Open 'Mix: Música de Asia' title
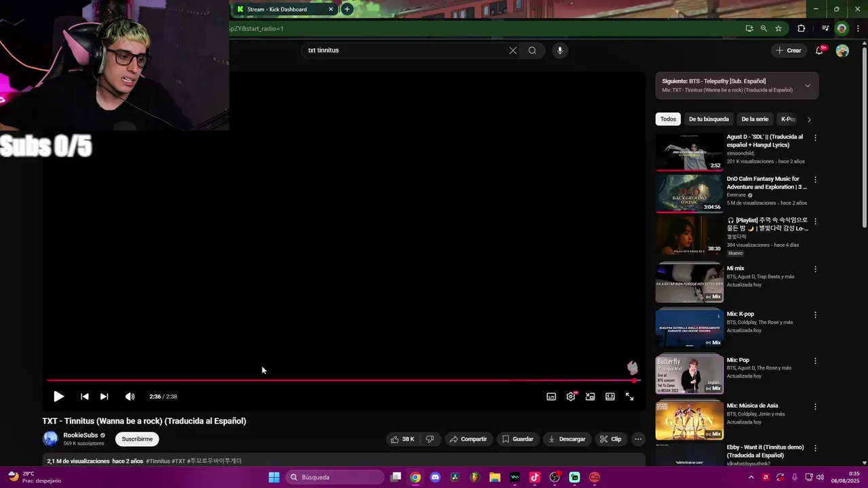 click(x=752, y=405)
